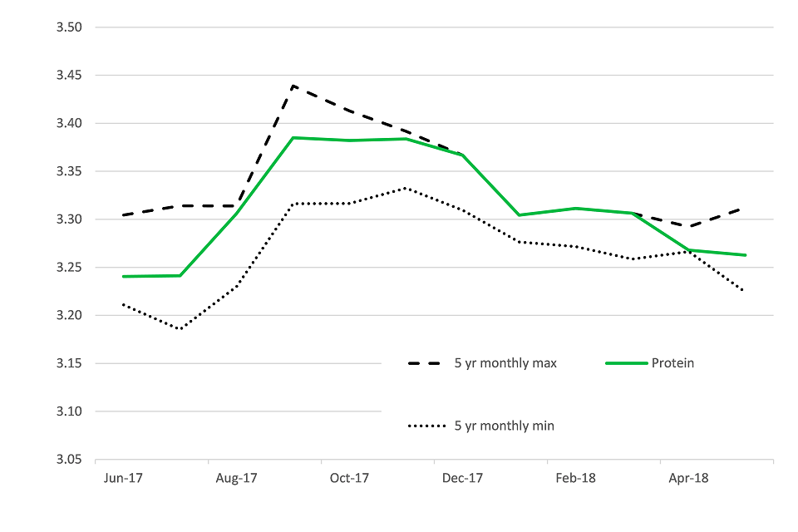The height and width of the screenshot is (532, 798).
Task: Click the dashed 5 yr monthly max legend marker
Action: [427, 363]
